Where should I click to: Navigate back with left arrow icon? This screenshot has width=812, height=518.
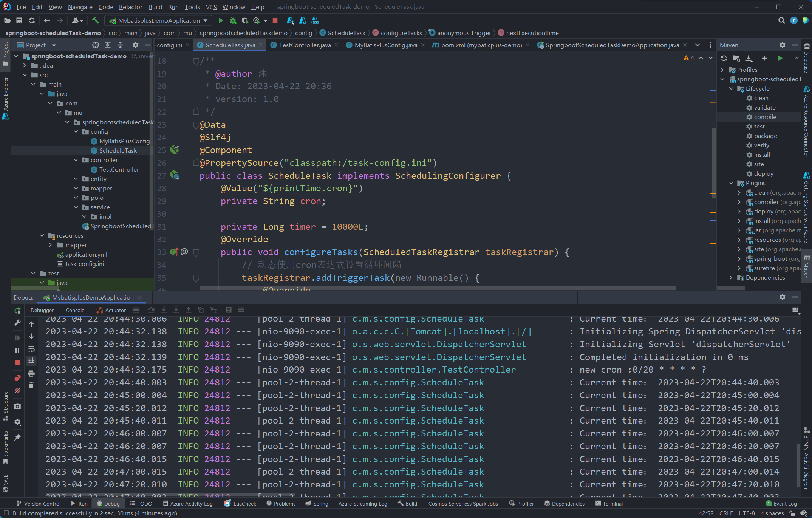click(47, 20)
